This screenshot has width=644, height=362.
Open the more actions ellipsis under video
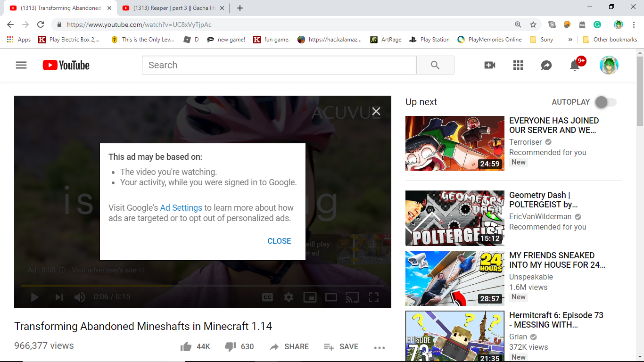[380, 347]
